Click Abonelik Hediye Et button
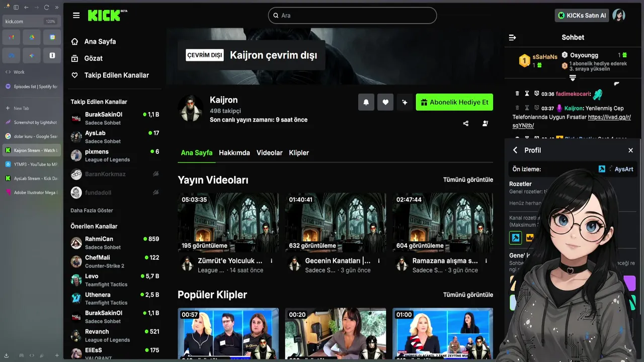The height and width of the screenshot is (362, 644). pyautogui.click(x=454, y=102)
